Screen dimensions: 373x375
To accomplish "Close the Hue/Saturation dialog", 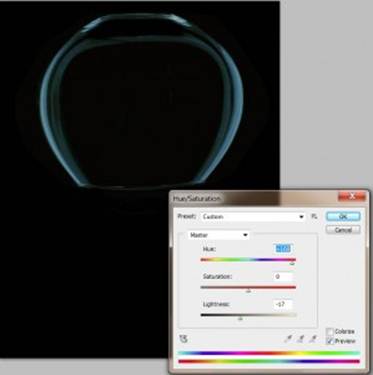I will pyautogui.click(x=352, y=197).
